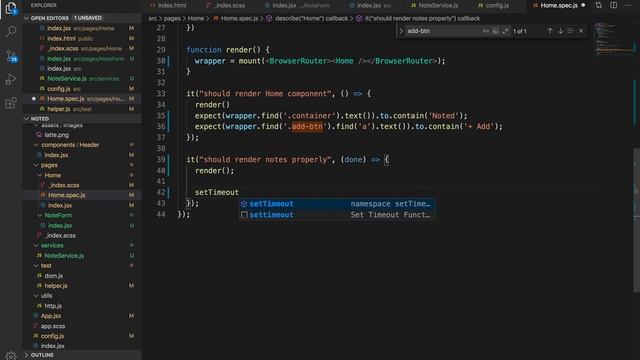Split the editor to the right
The image size is (640, 360).
(613, 5)
